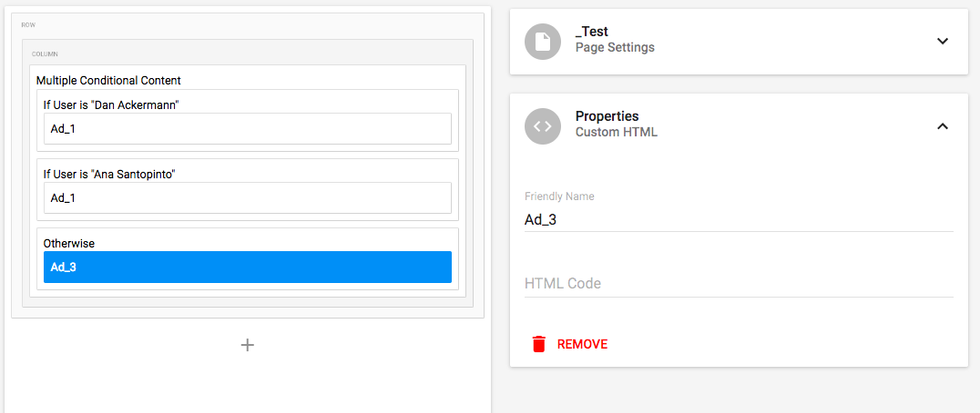Image resolution: width=980 pixels, height=413 pixels.
Task: Expand the _Test Page Settings panel
Action: (942, 41)
